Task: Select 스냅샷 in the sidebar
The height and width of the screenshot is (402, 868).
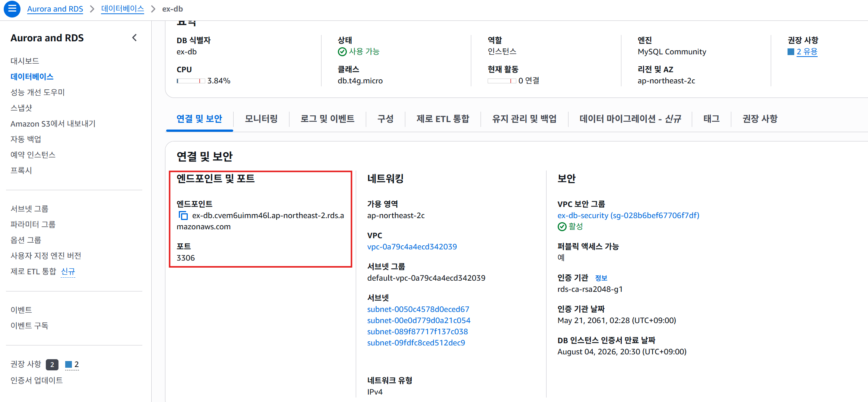Action: [x=21, y=108]
